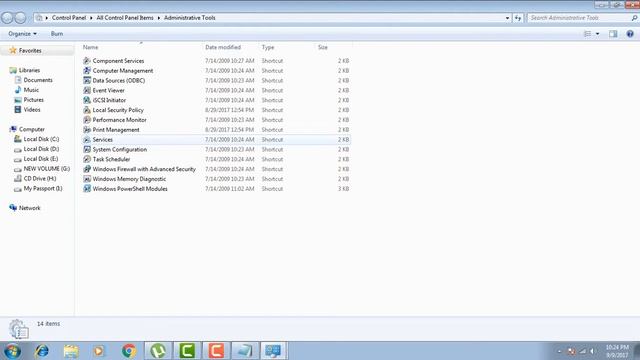Screen dimensions: 640x360
Task: Open the Organize dropdown menu
Action: [22, 34]
